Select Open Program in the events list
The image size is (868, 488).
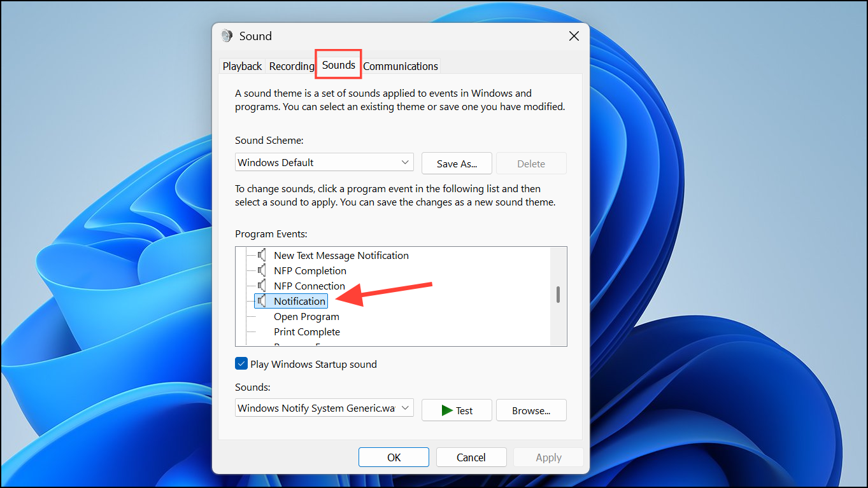(306, 316)
